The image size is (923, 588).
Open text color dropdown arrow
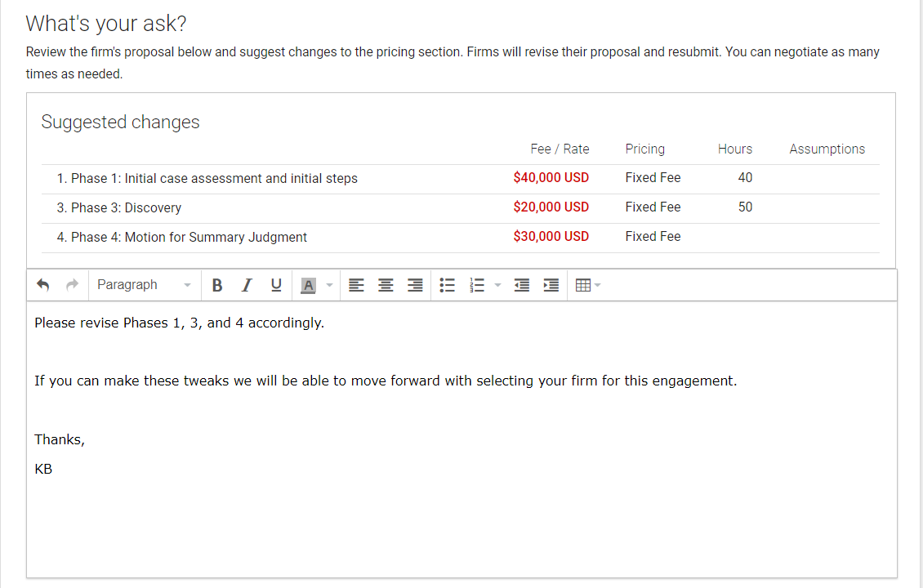point(330,286)
